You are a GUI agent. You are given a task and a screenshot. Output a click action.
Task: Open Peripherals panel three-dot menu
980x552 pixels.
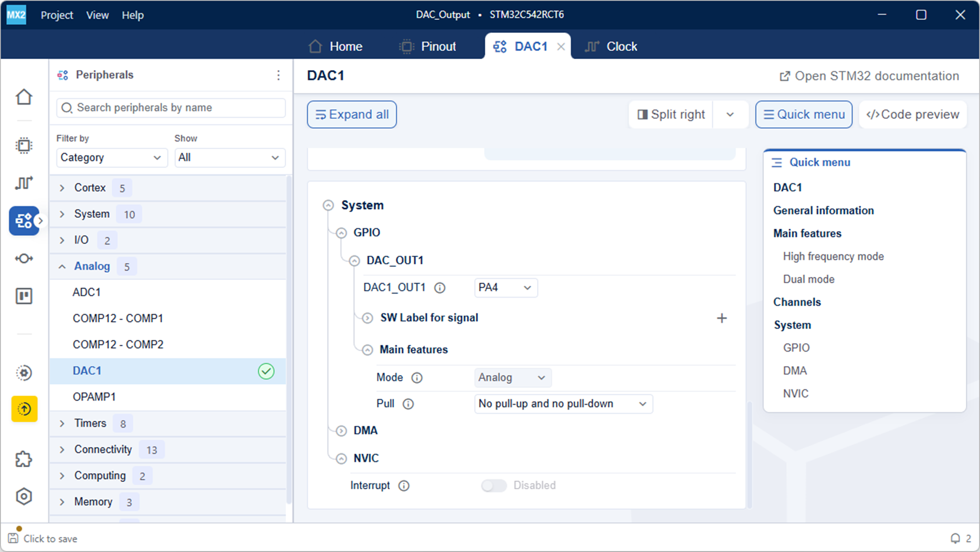pos(278,75)
